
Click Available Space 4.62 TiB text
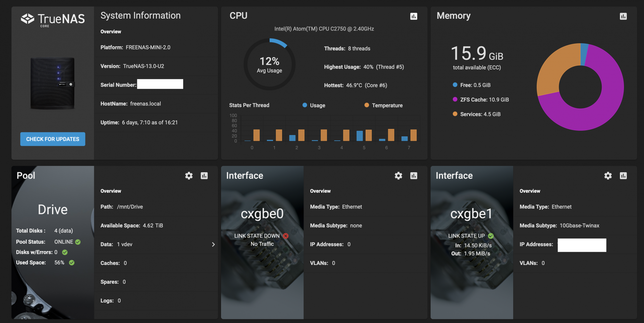point(132,226)
